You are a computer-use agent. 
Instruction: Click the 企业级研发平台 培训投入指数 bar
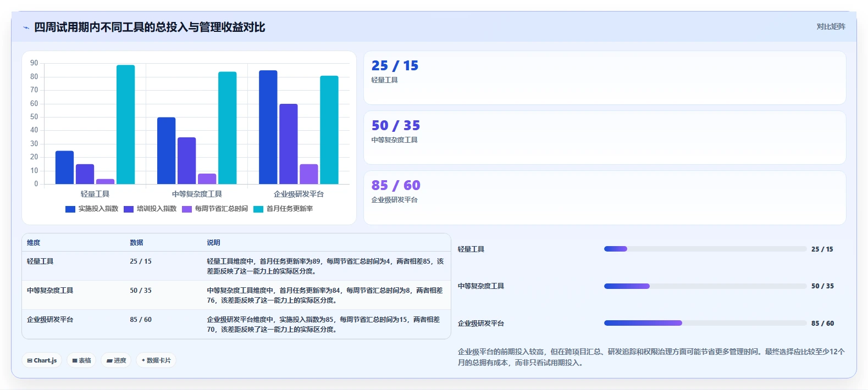(x=289, y=144)
